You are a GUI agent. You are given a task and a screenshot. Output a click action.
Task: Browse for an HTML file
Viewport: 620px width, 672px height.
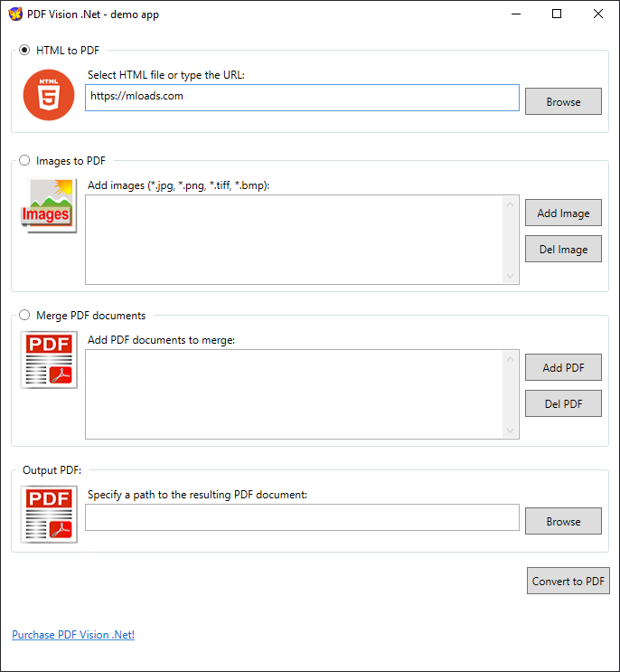pos(563,102)
